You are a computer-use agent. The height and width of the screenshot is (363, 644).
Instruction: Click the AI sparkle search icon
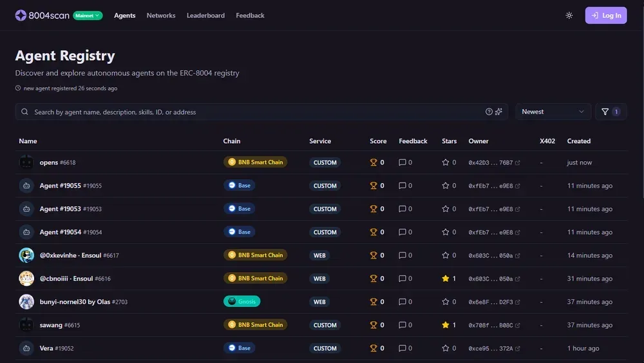point(498,112)
